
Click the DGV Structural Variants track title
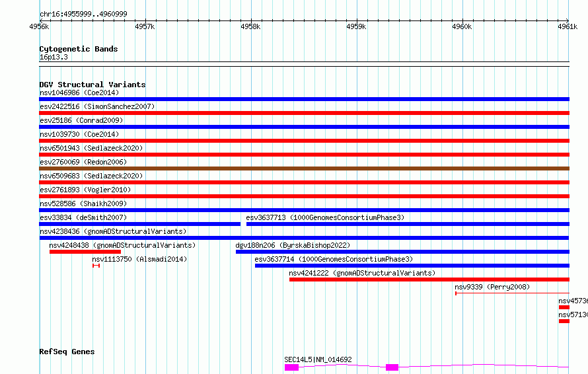pyautogui.click(x=92, y=85)
